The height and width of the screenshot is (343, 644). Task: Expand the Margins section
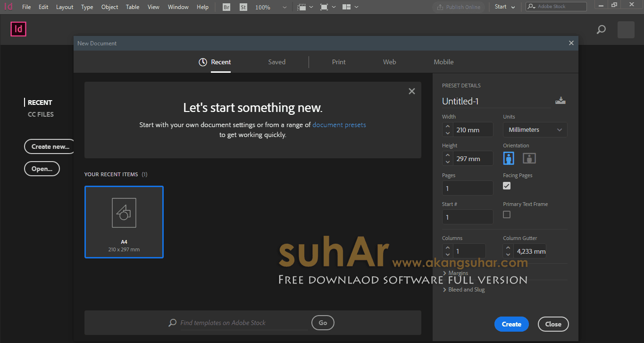(x=456, y=273)
